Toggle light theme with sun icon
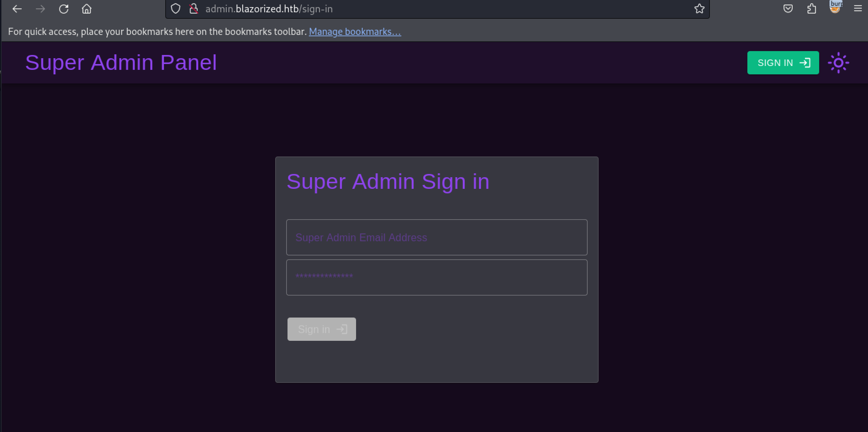This screenshot has height=432, width=868. click(x=838, y=63)
